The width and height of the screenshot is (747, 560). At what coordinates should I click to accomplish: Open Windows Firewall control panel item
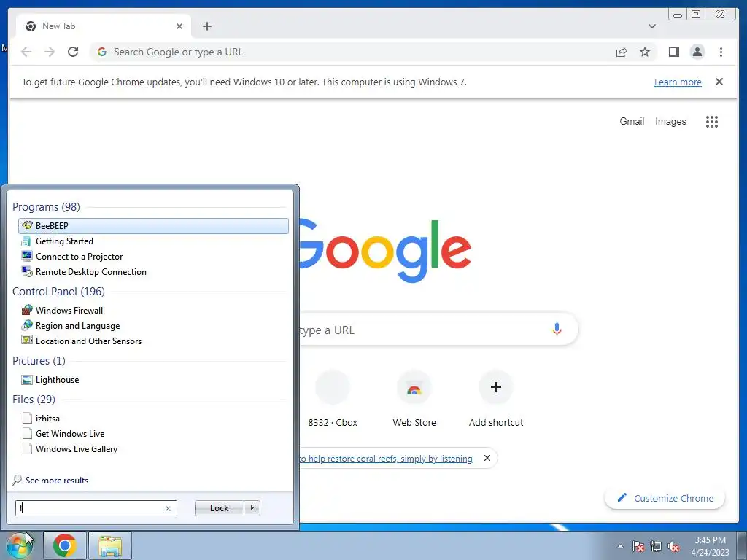(153, 311)
